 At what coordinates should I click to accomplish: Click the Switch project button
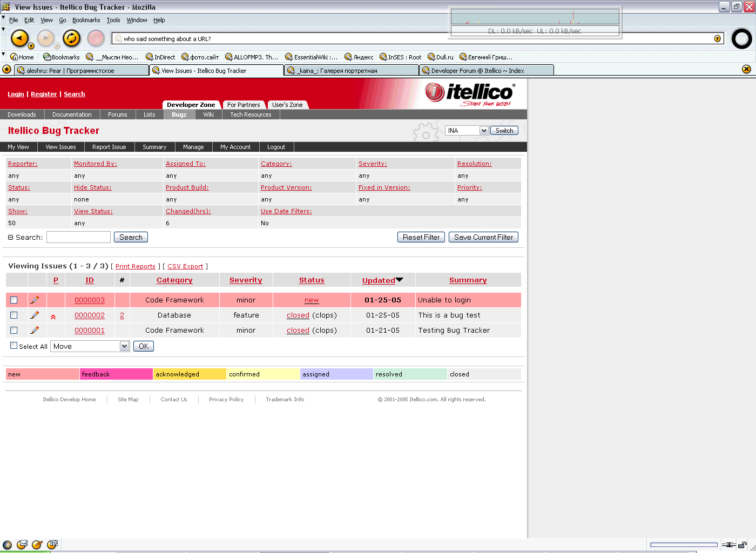click(504, 131)
